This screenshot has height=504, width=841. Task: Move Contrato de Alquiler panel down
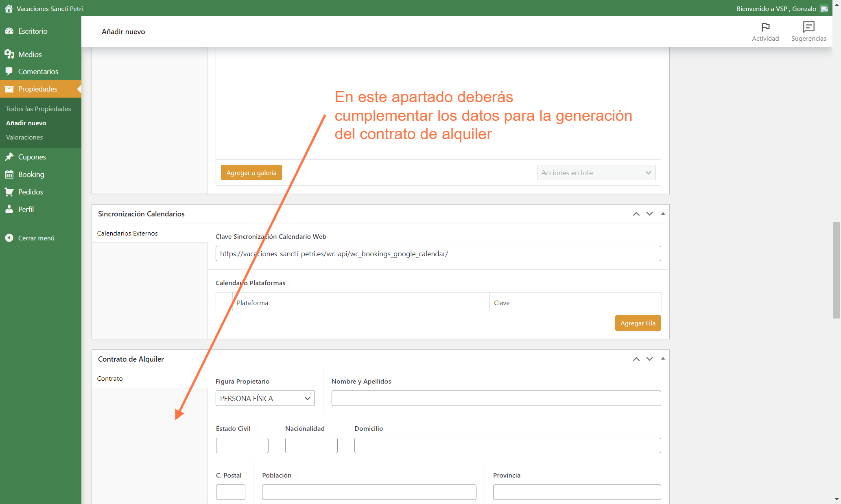coord(650,359)
